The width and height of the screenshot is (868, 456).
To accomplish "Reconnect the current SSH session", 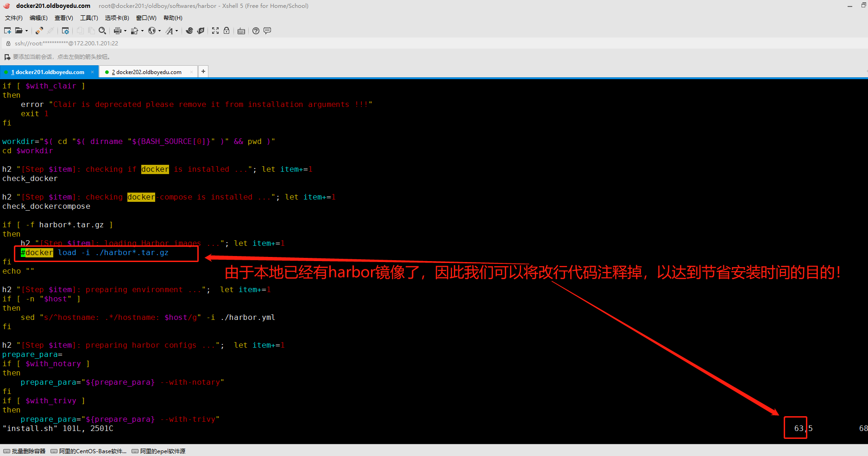I will (x=38, y=31).
